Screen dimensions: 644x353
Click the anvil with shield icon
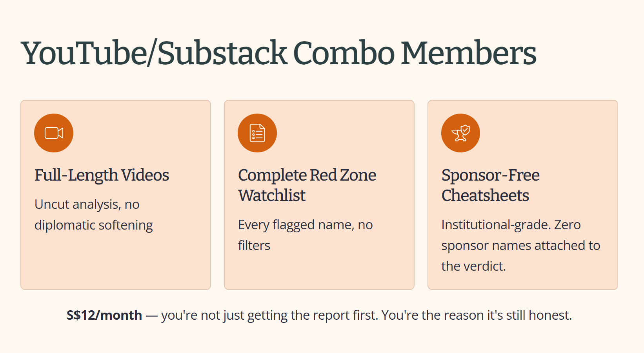[x=461, y=133]
